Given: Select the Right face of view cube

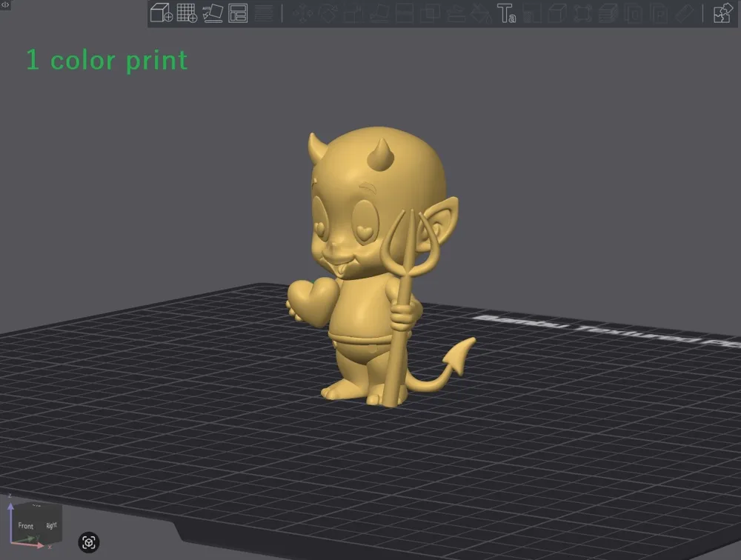Looking at the screenshot, I should coord(51,525).
